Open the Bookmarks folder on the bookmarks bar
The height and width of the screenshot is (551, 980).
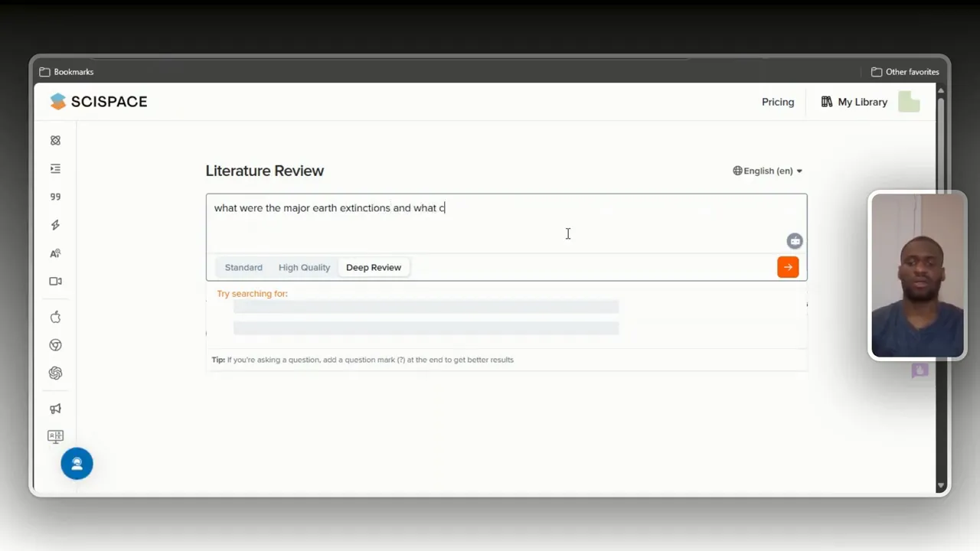[66, 71]
